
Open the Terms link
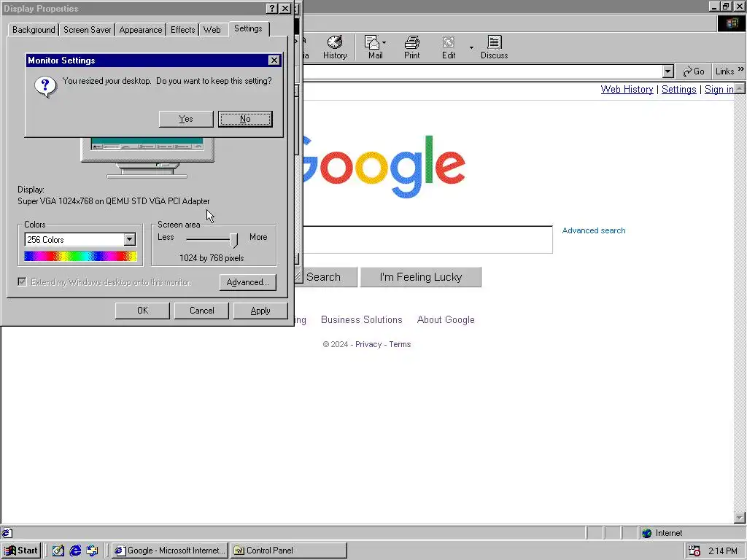click(400, 344)
